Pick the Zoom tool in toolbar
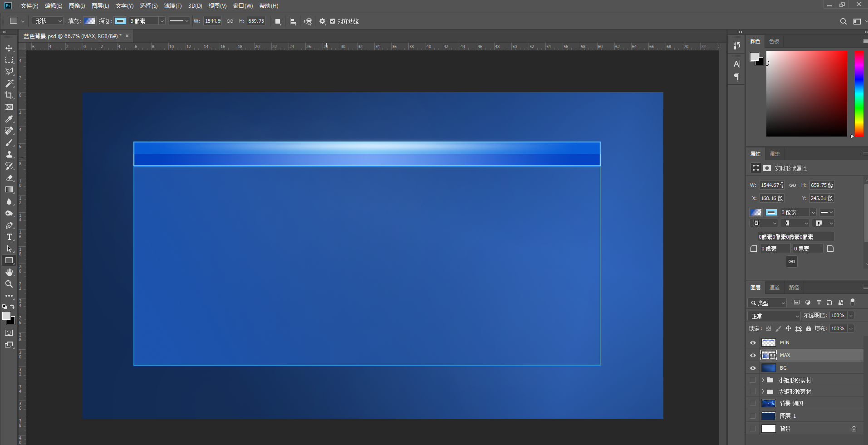 [x=9, y=284]
